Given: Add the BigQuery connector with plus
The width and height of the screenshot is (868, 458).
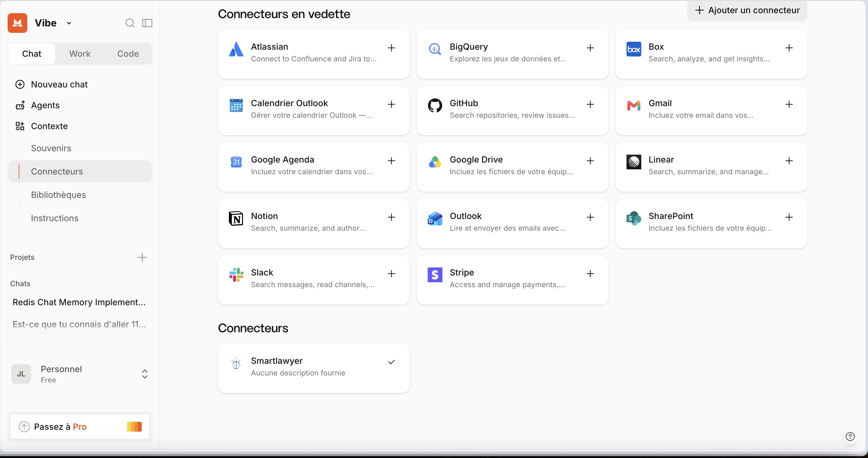Looking at the screenshot, I should (590, 48).
